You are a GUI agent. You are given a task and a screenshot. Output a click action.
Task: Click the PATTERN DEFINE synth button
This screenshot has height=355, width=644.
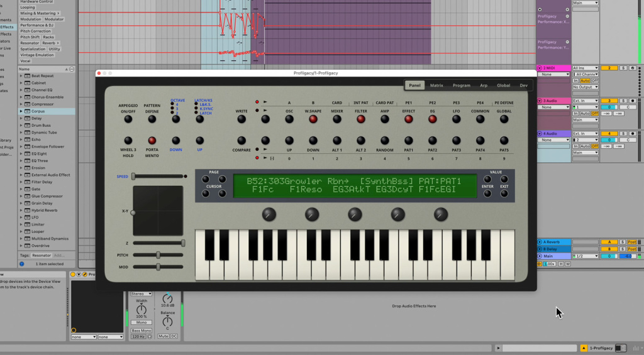tap(152, 119)
